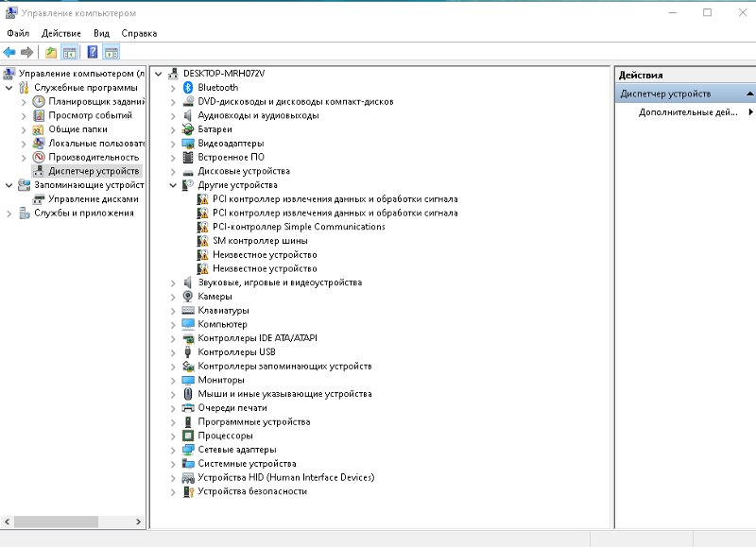
Task: Click the Show/Hide Console Tree toolbar icon
Action: tap(69, 52)
